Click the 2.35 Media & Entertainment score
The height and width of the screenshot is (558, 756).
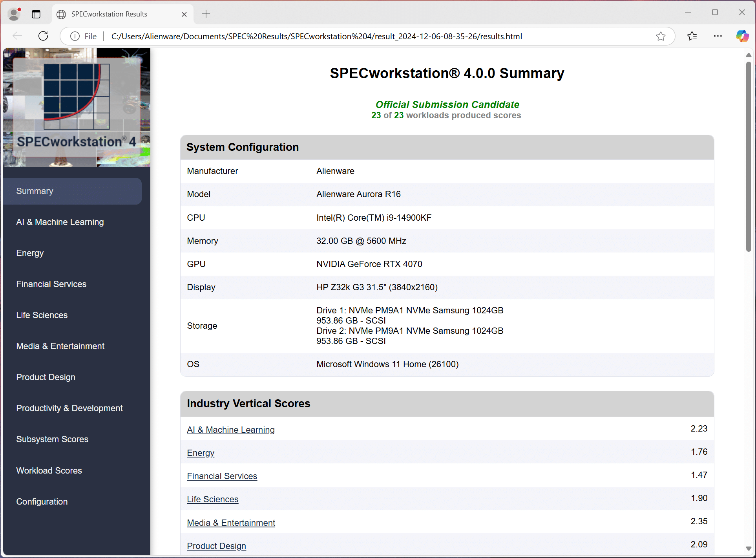click(699, 521)
